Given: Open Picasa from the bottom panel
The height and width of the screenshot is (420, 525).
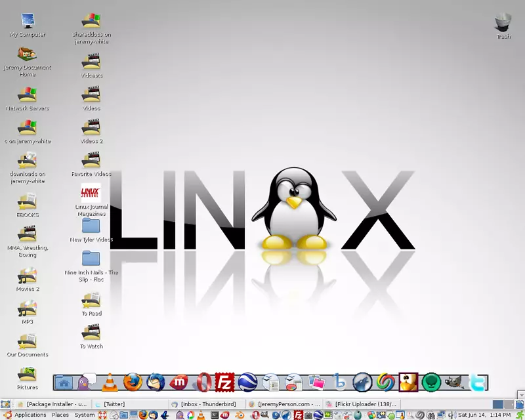Looking at the screenshot, I should click(x=191, y=415).
